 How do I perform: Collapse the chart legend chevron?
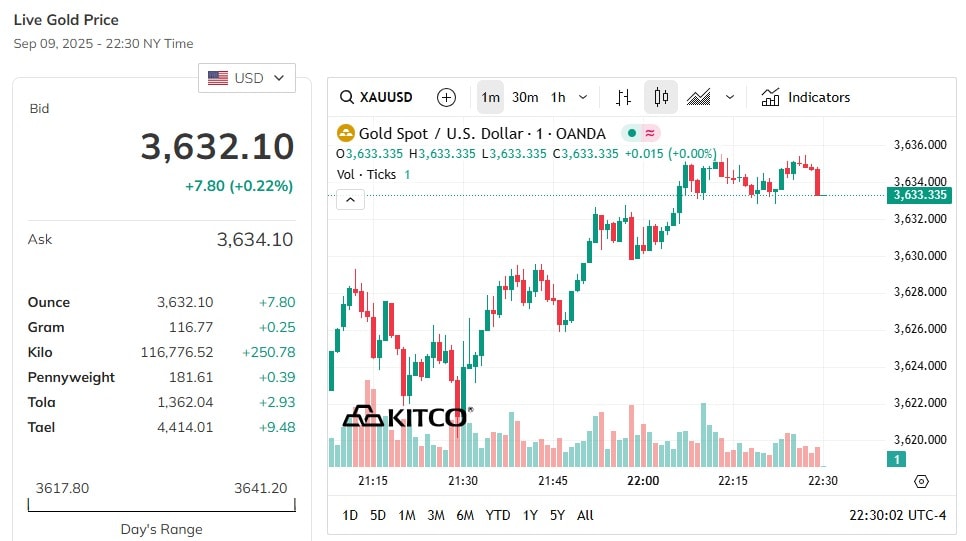[x=350, y=200]
